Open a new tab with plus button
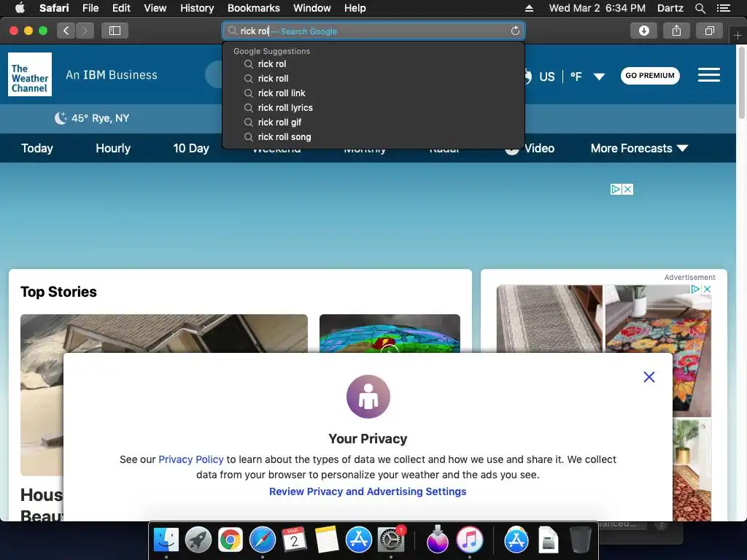 pos(738,35)
